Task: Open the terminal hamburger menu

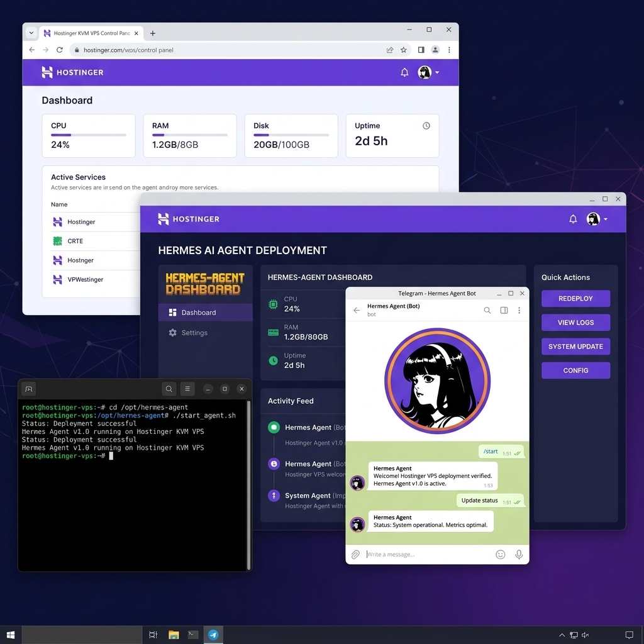Action: click(x=187, y=389)
